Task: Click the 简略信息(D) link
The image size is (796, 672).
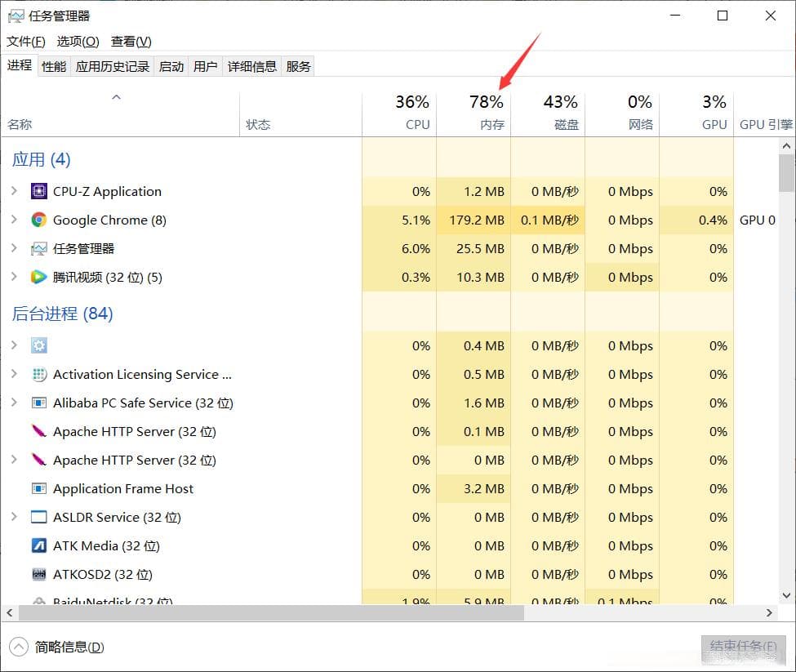Action: click(x=69, y=648)
